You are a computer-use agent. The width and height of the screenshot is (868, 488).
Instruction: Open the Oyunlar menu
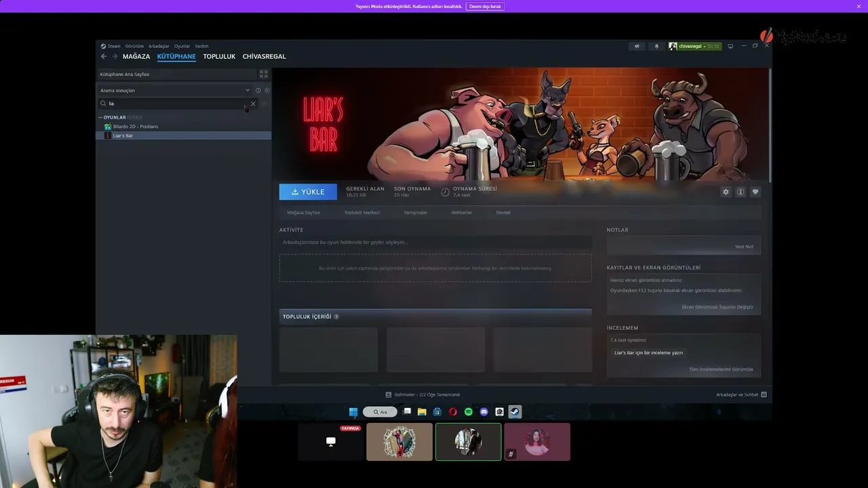[x=182, y=46]
